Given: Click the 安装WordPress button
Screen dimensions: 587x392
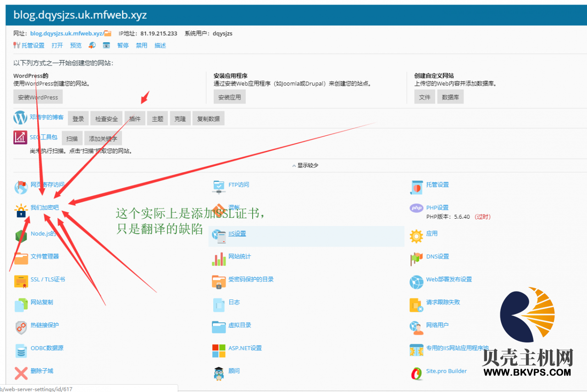Looking at the screenshot, I should (x=38, y=97).
